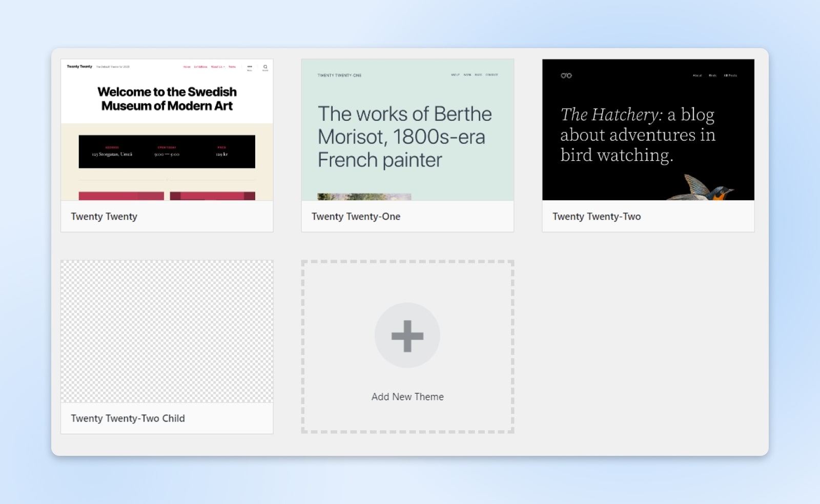Screen dimensions: 820x504
Task: Click the Twenty Twenty-Two theme name
Action: 597,217
